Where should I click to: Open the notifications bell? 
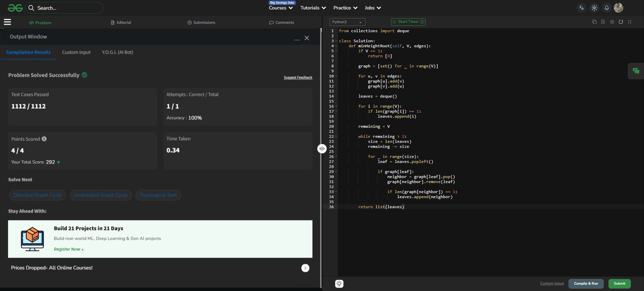click(607, 8)
